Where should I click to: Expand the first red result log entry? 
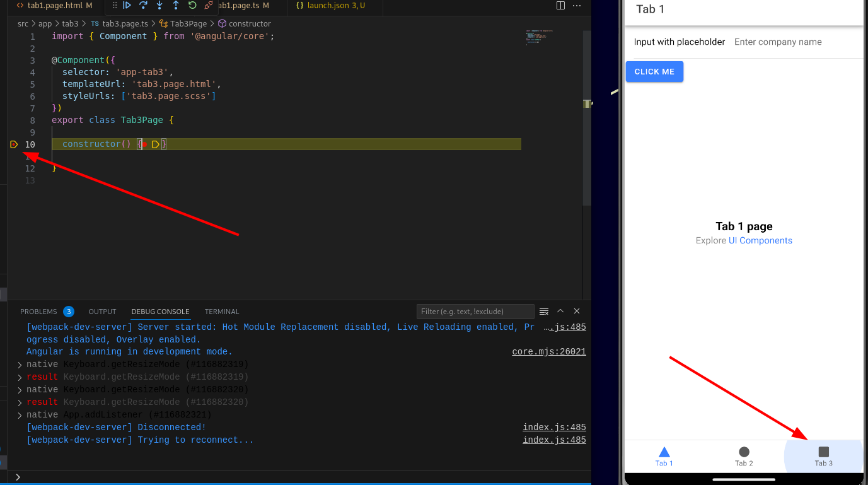click(20, 377)
